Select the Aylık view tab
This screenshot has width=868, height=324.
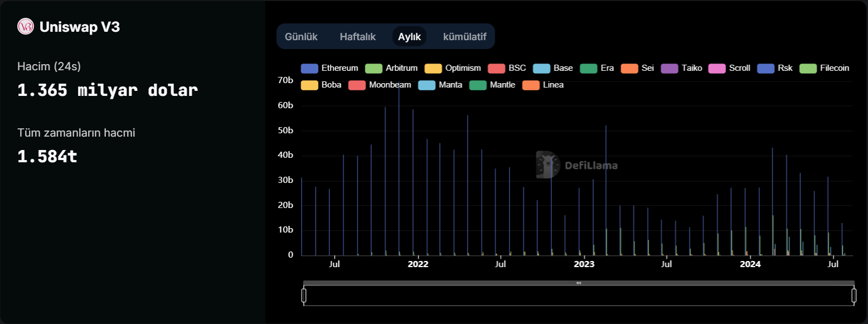(x=409, y=37)
